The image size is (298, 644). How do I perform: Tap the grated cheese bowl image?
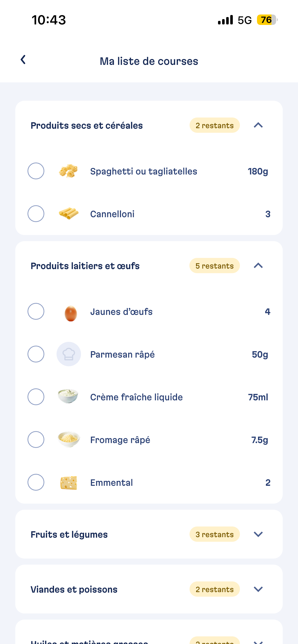tap(69, 439)
